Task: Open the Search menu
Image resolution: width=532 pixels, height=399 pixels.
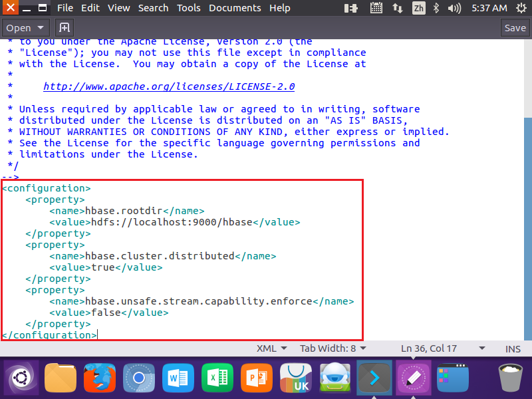Action: pyautogui.click(x=154, y=8)
